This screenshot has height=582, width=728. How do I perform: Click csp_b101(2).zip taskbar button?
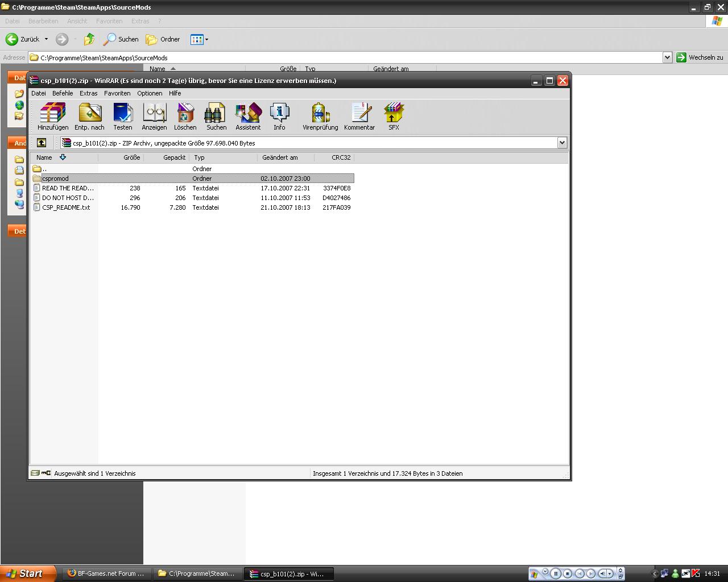[x=289, y=573]
